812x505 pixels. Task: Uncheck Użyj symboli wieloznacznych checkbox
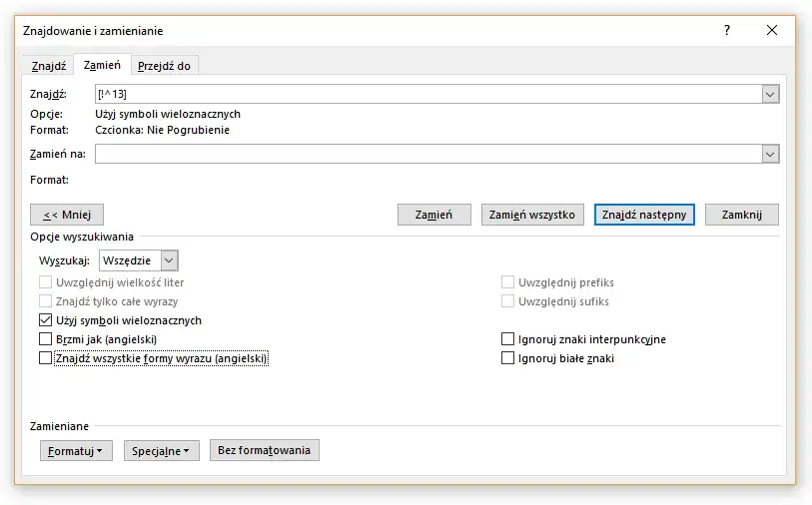pyautogui.click(x=45, y=320)
